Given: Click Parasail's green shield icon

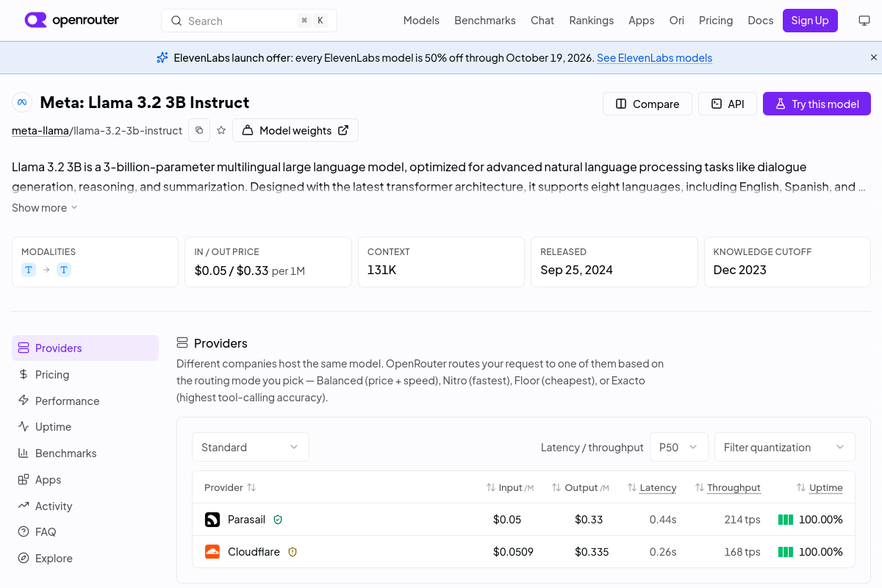Looking at the screenshot, I should click(278, 520).
